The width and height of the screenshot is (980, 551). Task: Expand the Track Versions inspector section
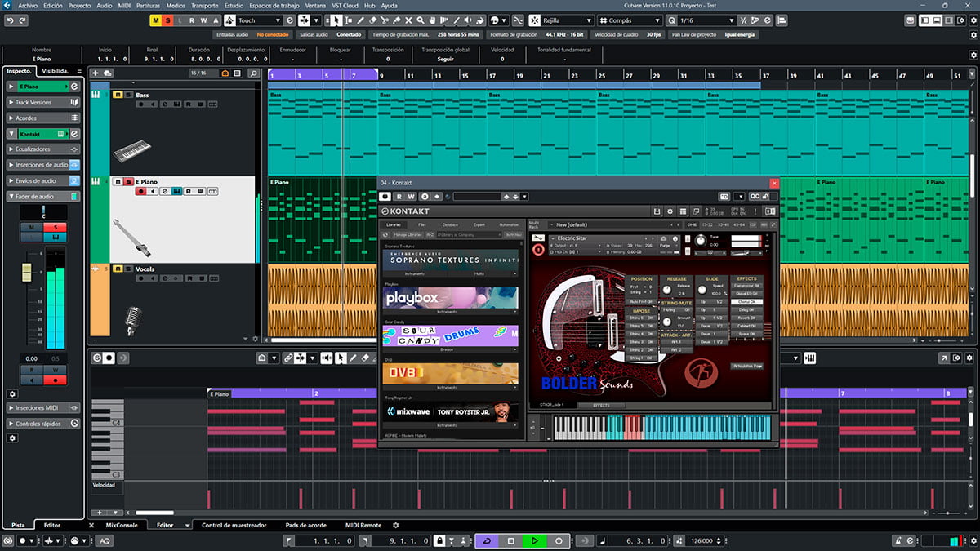[x=43, y=102]
